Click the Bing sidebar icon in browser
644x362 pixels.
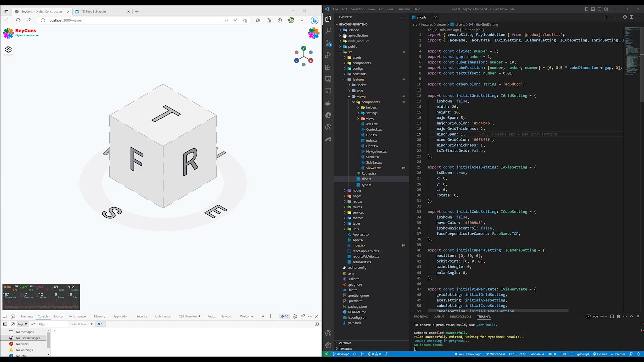314,20
